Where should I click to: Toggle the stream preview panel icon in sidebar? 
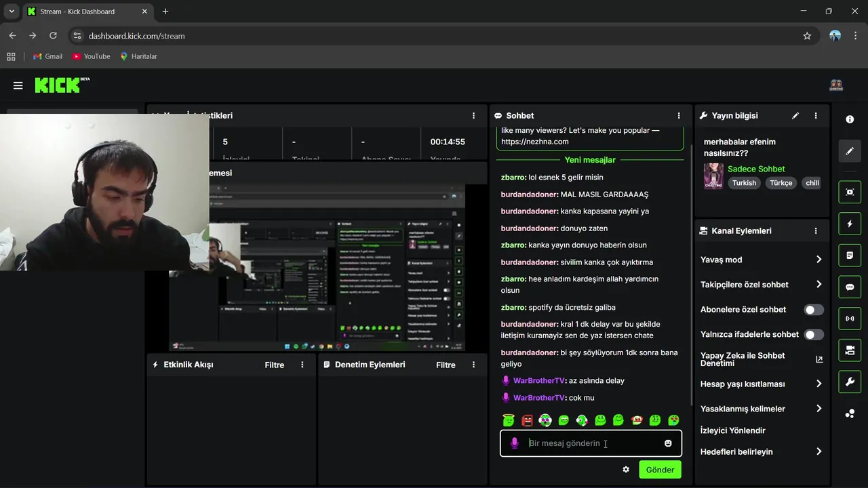coord(850,192)
